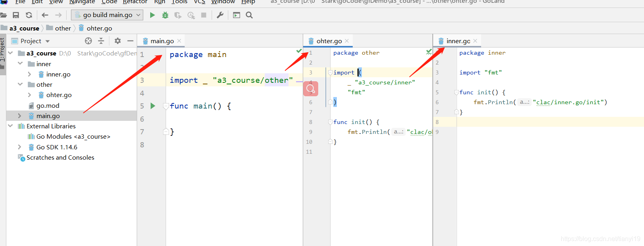Open settings via the wrench icon
Screen dimensions: 644x246
[x=220, y=15]
